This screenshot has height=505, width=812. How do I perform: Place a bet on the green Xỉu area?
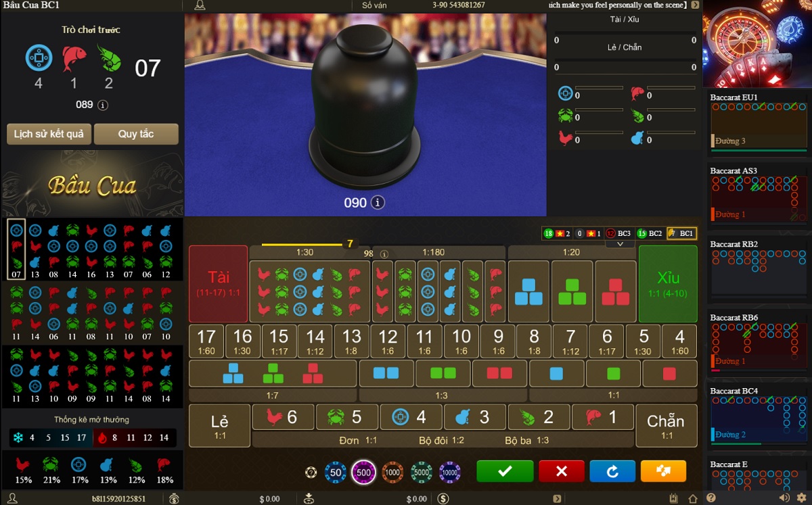pyautogui.click(x=667, y=284)
